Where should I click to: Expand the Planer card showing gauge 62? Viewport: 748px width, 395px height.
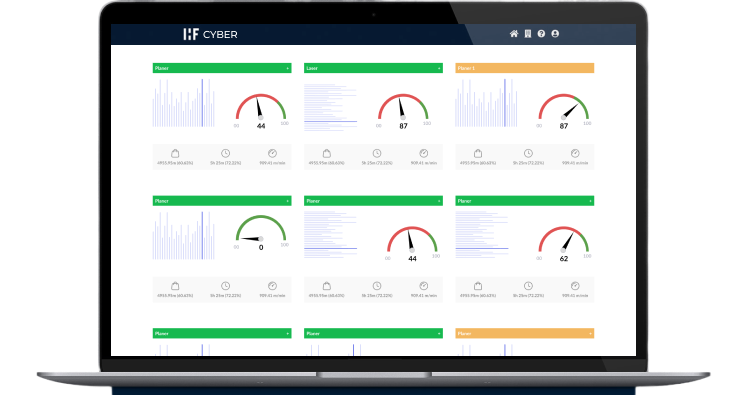[x=590, y=201]
